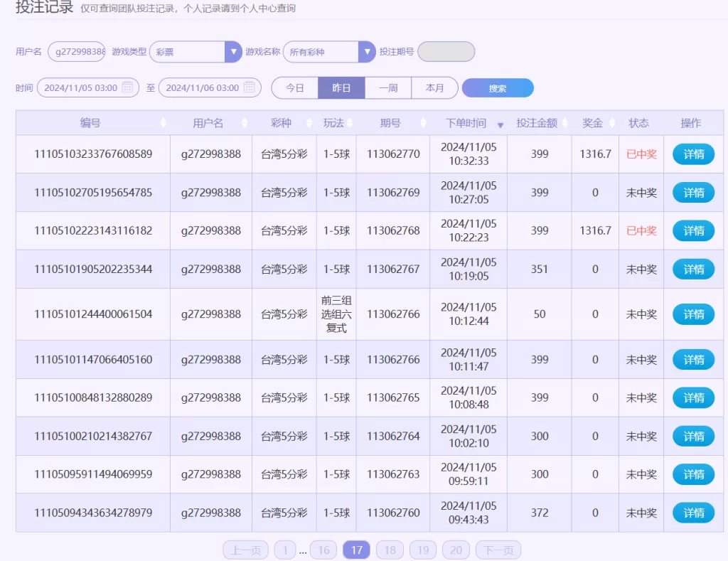Open 详情 for order 11105100210214382767

coord(694,437)
